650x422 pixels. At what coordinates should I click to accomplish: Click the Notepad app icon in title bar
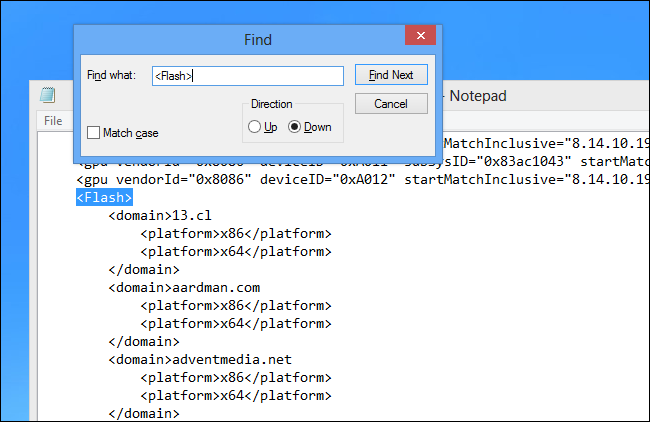point(48,95)
